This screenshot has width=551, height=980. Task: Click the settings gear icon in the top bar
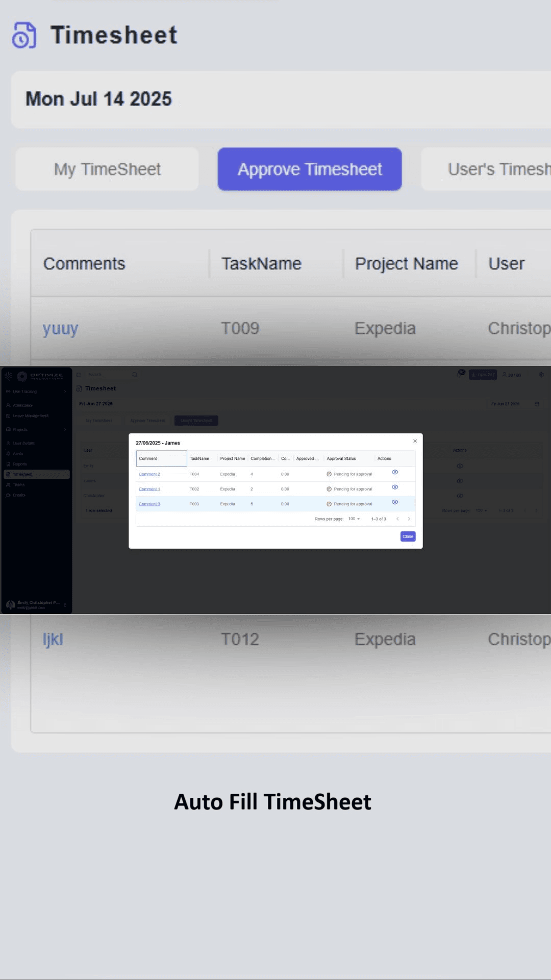click(x=541, y=375)
